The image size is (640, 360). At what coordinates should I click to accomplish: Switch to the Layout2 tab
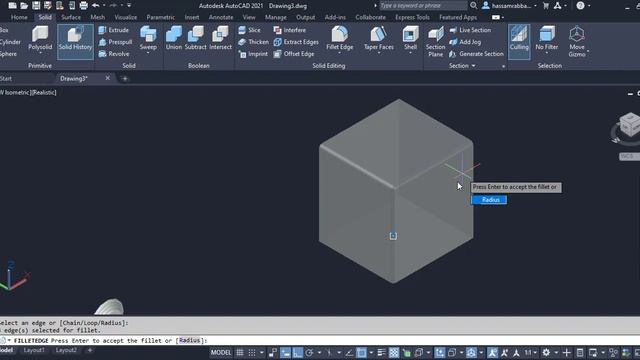(66, 350)
